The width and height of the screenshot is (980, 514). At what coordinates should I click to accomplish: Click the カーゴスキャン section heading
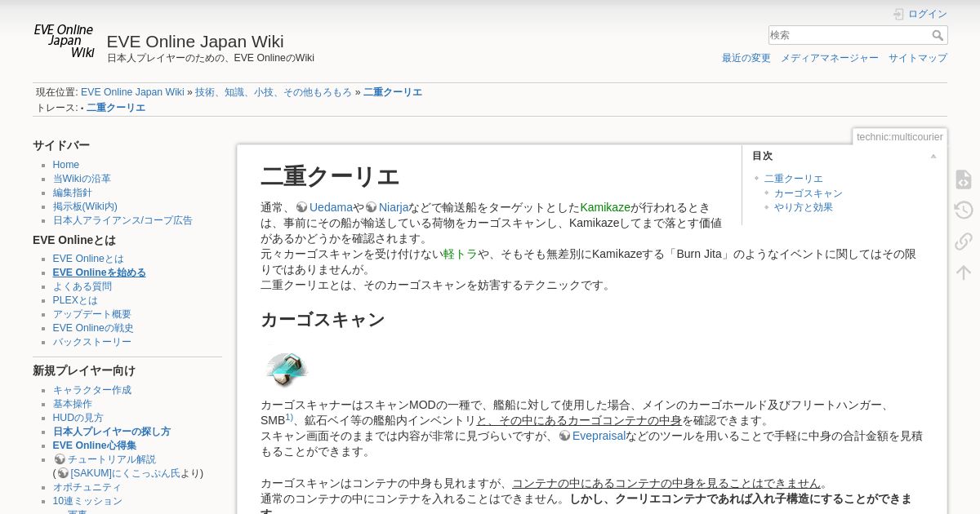point(323,320)
